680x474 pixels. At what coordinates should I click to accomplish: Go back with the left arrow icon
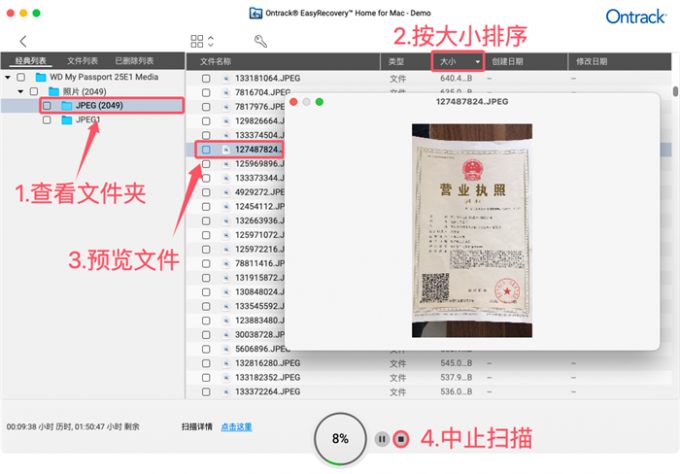pyautogui.click(x=23, y=41)
